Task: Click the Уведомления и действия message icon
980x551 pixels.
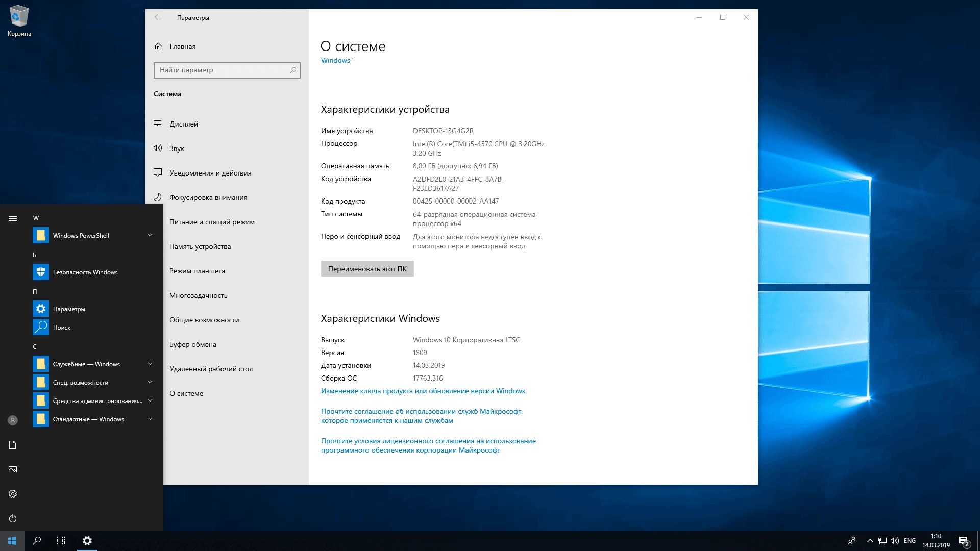Action: click(x=158, y=173)
